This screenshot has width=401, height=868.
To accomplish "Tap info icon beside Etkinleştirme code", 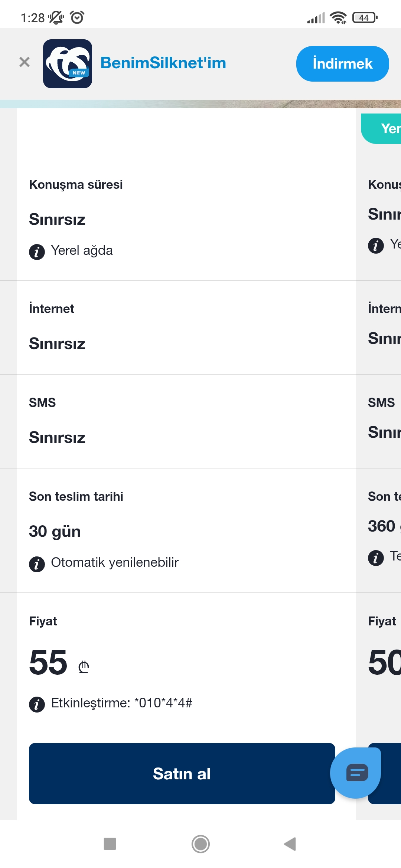I will click(x=37, y=704).
